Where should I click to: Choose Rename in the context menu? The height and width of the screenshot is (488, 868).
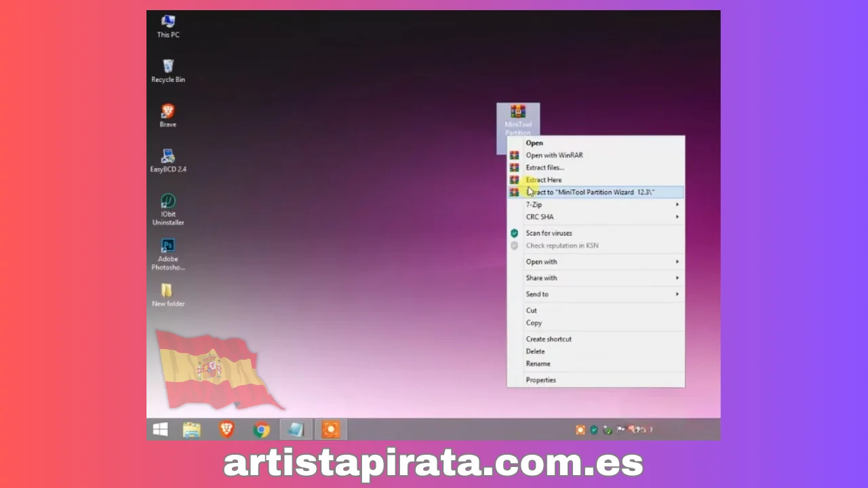538,364
